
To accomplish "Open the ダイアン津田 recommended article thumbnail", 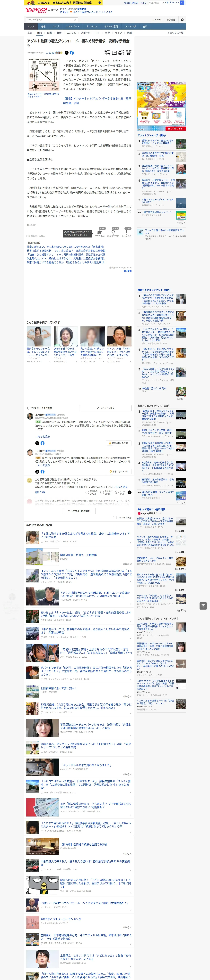I will 119,336.
